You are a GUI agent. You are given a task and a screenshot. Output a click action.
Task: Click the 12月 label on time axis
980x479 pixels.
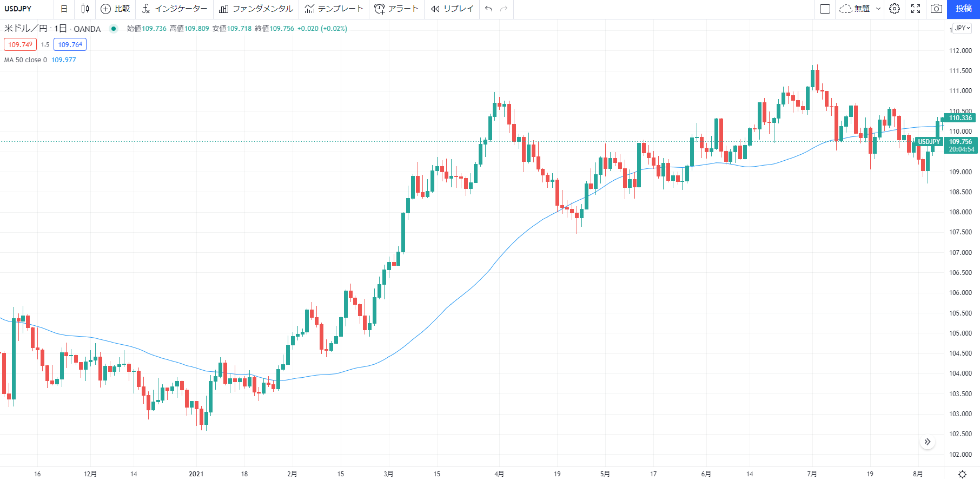point(90,474)
